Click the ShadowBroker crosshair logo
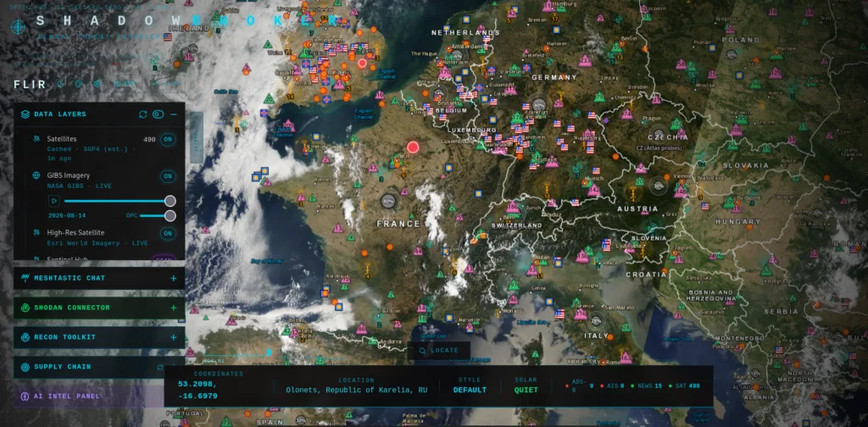The height and width of the screenshot is (427, 868). [x=19, y=25]
